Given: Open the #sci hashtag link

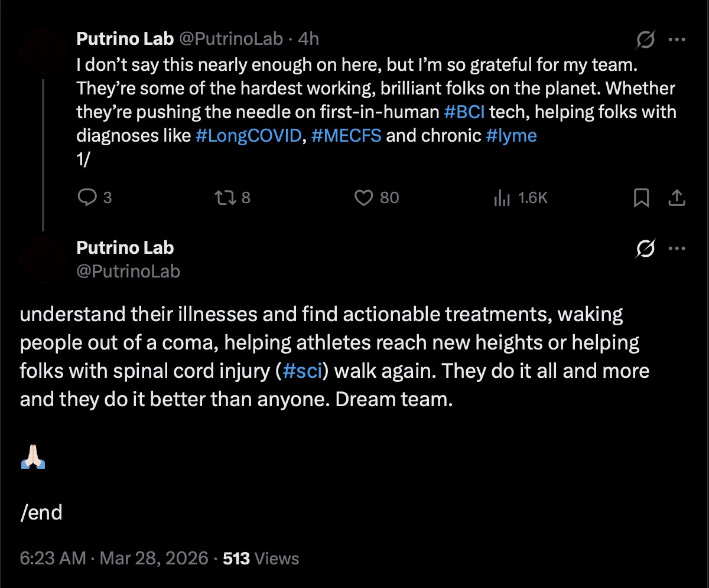Looking at the screenshot, I should (x=302, y=371).
